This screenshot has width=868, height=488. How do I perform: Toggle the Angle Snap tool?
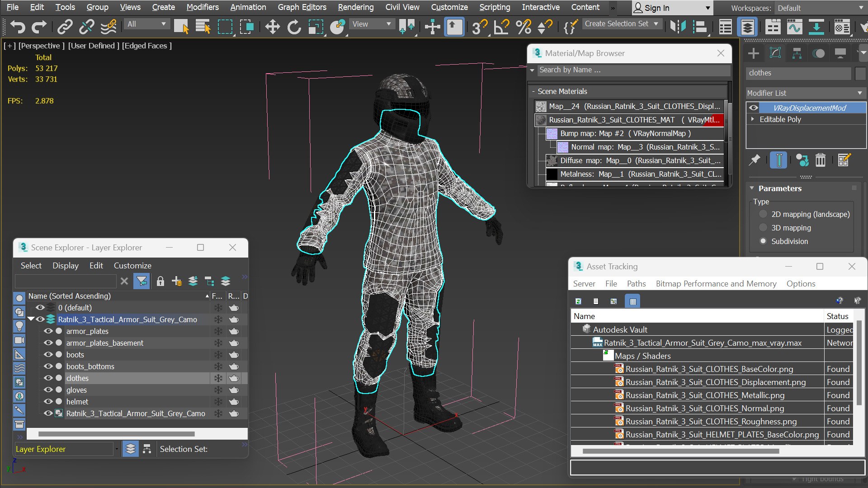click(501, 27)
